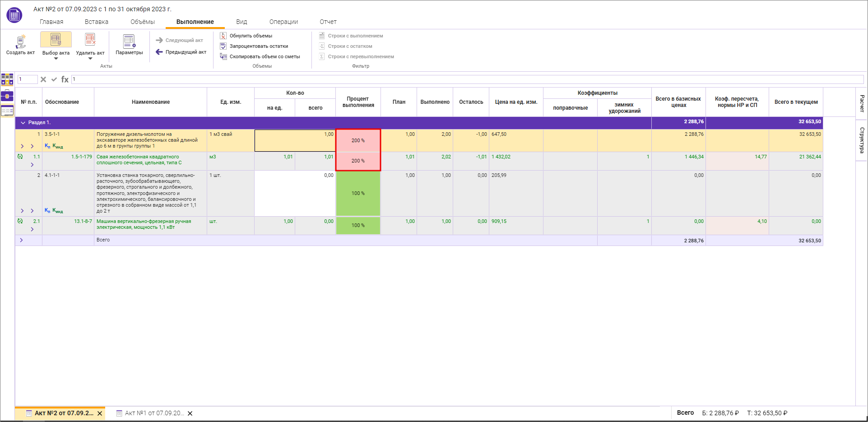Screen dimensions: 868x422
Task: Close the Акт №2 document tab
Action: point(100,413)
